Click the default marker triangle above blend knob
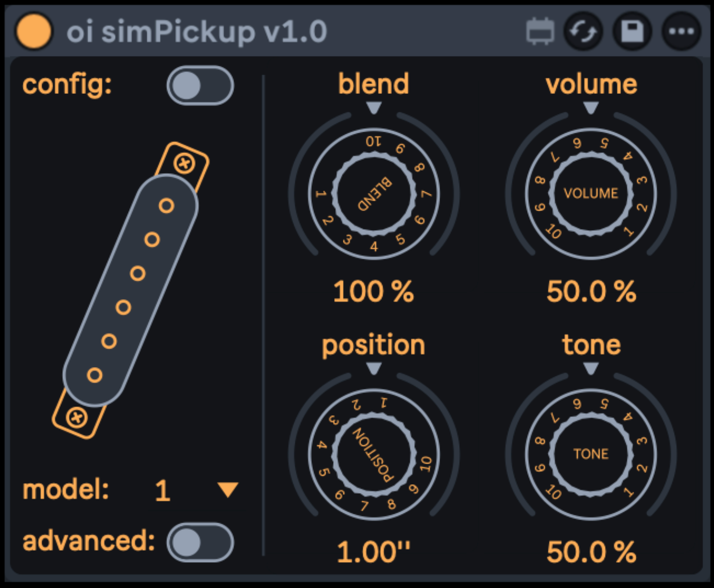714x588 pixels. (374, 107)
